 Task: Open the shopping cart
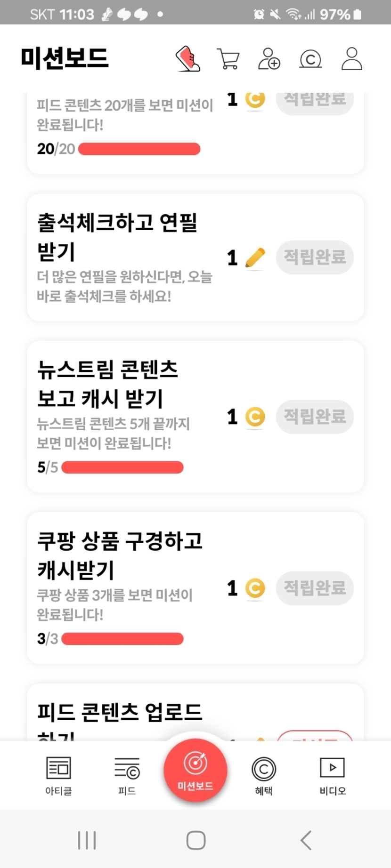pyautogui.click(x=228, y=59)
